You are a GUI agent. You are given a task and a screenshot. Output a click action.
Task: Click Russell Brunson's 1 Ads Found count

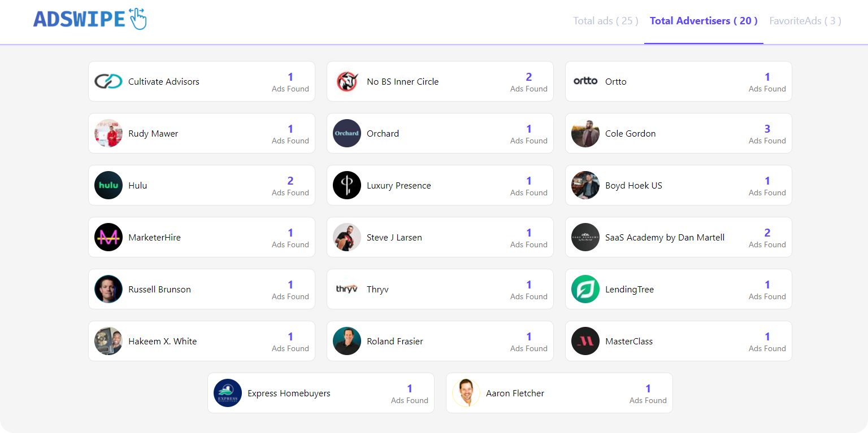point(290,290)
